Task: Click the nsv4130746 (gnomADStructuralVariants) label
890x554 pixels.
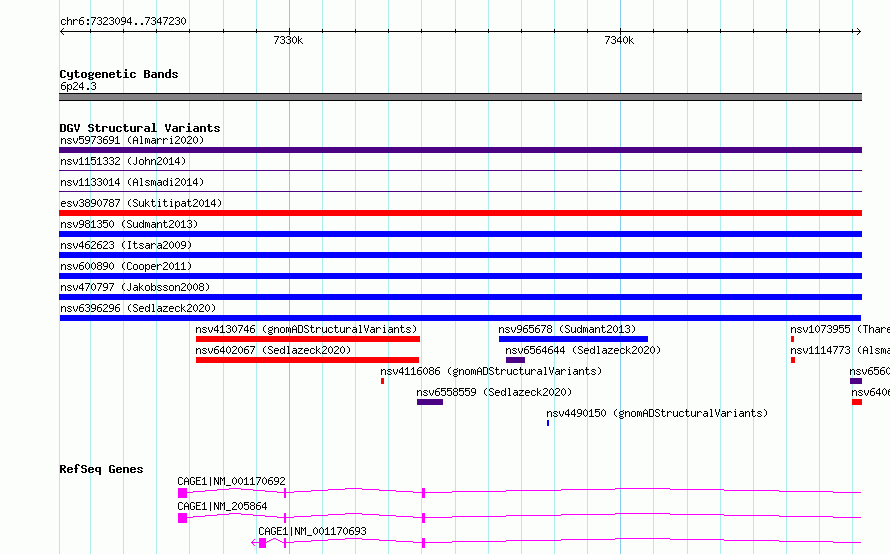Action: tap(306, 329)
